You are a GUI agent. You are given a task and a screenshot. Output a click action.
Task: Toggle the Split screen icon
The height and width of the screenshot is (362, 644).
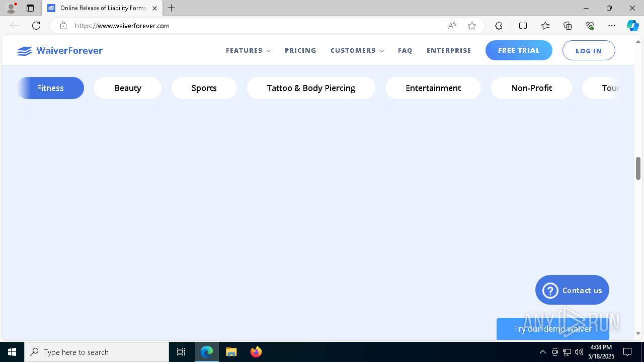point(523,26)
